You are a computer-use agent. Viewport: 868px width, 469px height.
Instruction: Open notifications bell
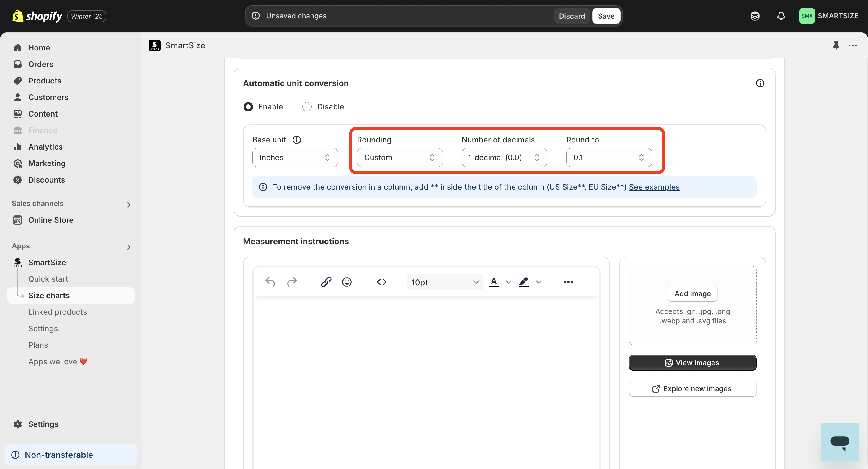[781, 16]
